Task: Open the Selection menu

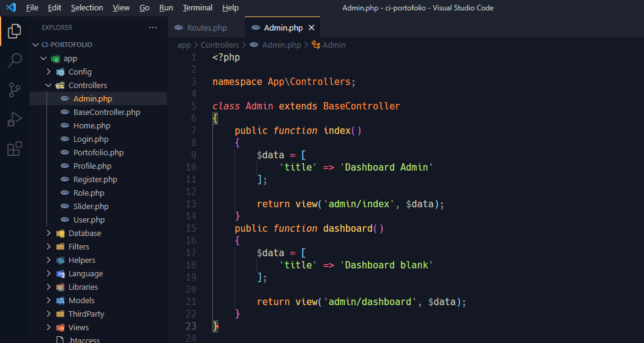Action: click(x=87, y=8)
